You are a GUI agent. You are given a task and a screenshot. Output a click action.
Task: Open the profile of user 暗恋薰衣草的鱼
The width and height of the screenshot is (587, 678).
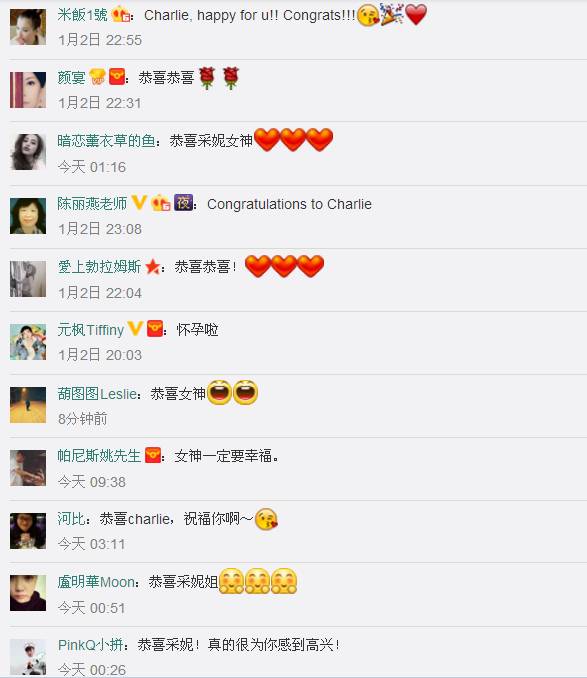click(106, 141)
